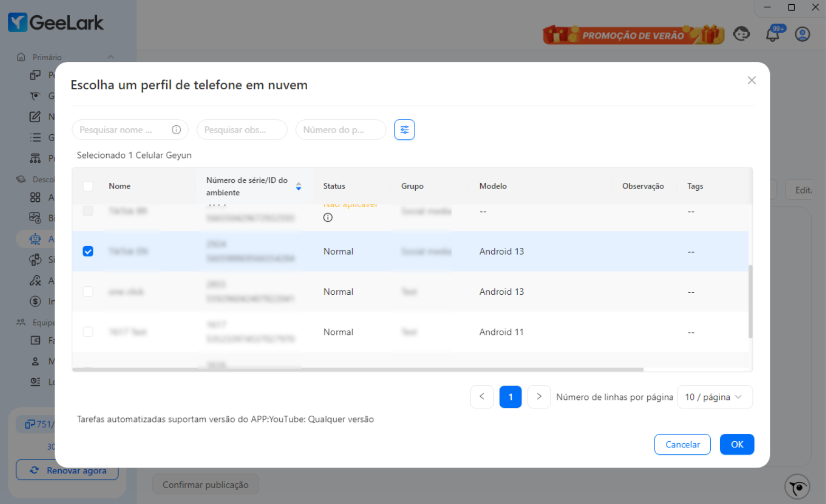Image resolution: width=826 pixels, height=504 pixels.
Task: Collapse the Primário sidebar section
Action: [x=111, y=57]
